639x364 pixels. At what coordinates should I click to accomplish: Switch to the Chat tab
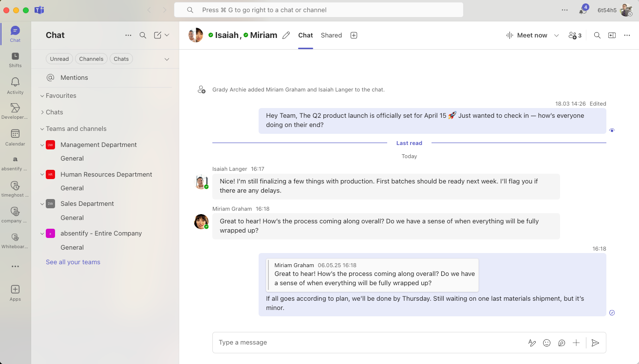(305, 35)
